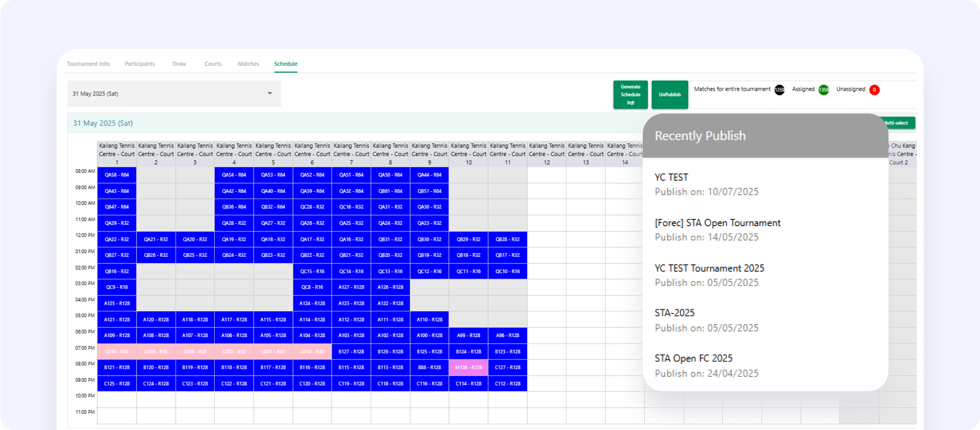Click the magenta M126 - R128 match cell

468,368
